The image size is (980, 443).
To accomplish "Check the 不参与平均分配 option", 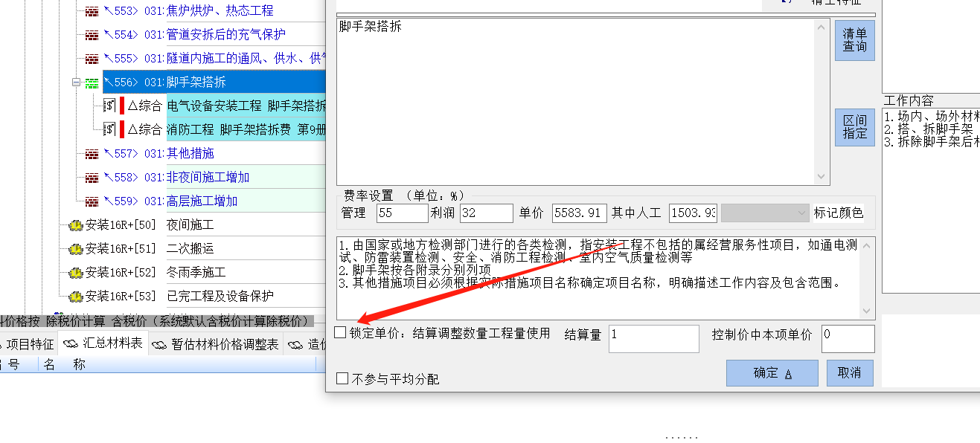I will click(x=342, y=378).
